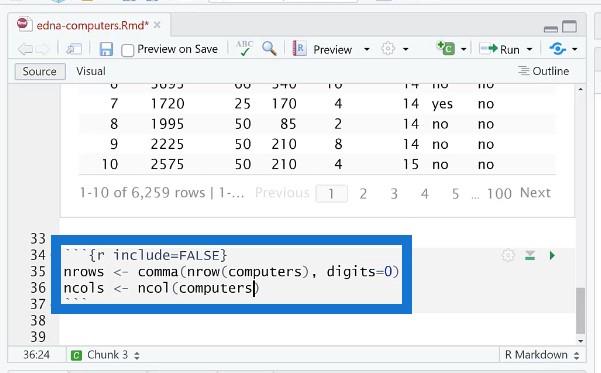Screen dimensions: 601x373
Task: Show document in new window
Action: [74, 49]
